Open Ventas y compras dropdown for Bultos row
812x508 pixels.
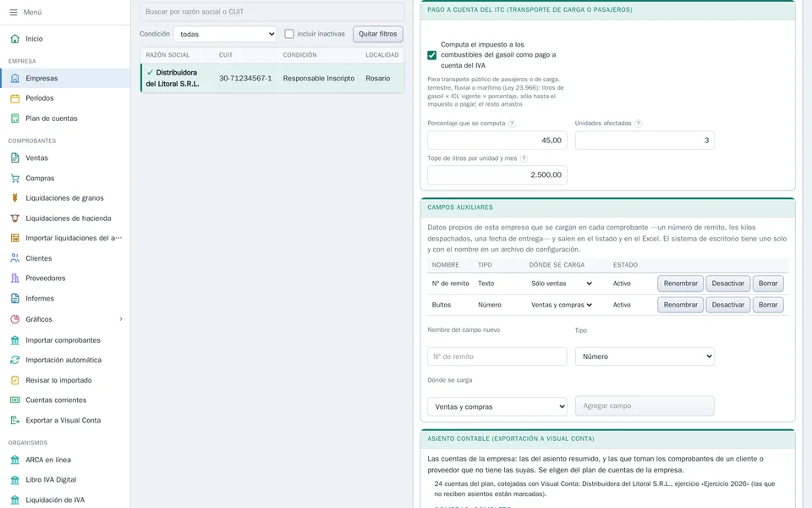pyautogui.click(x=562, y=305)
